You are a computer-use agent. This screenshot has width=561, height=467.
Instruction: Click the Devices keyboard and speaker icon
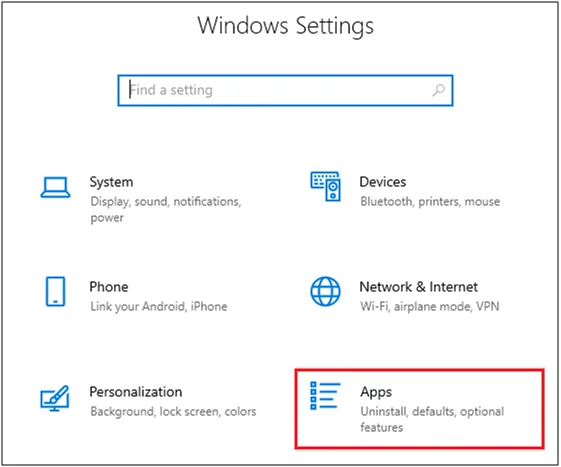[x=325, y=186]
